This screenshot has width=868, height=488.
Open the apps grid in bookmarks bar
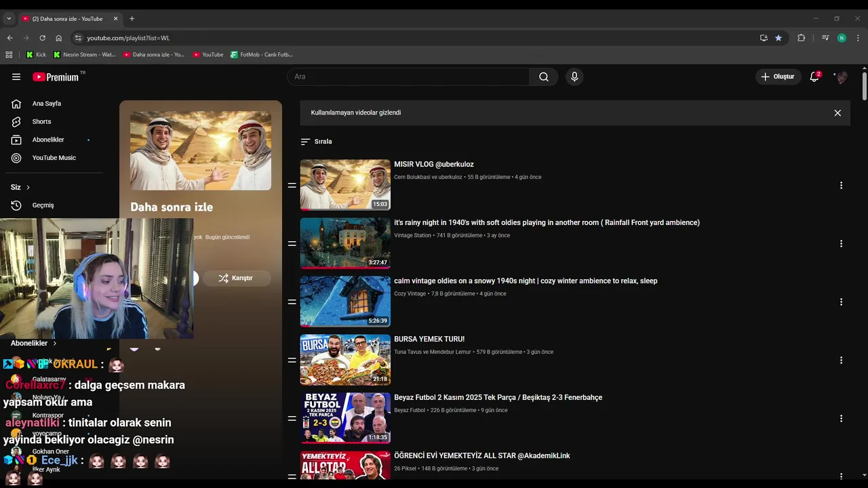click(9, 54)
